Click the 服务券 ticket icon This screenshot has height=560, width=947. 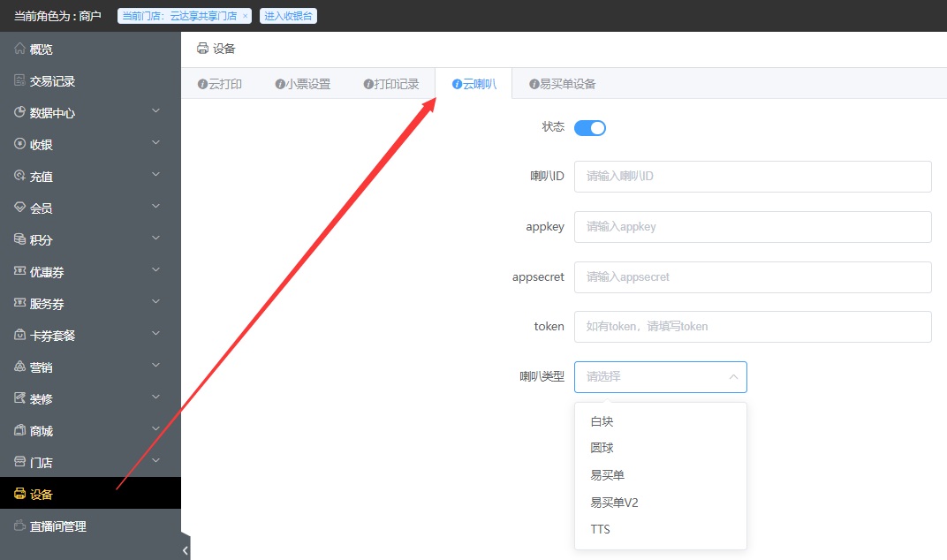[20, 303]
